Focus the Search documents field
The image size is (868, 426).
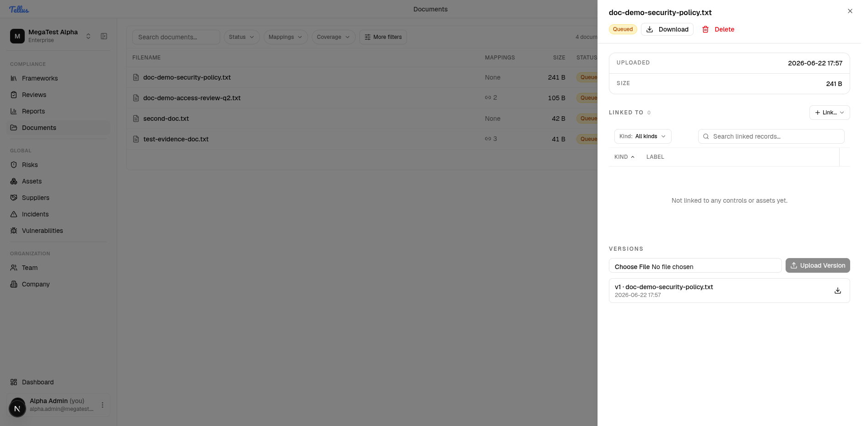click(x=176, y=37)
